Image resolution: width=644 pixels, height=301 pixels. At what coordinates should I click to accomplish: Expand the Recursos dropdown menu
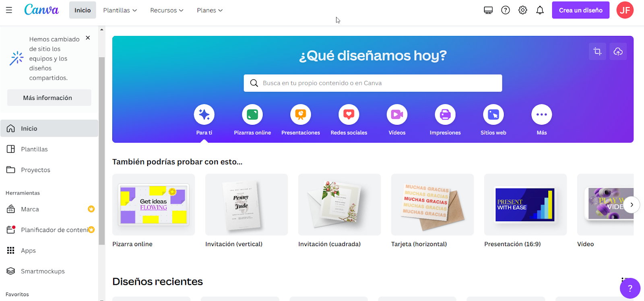tap(167, 10)
